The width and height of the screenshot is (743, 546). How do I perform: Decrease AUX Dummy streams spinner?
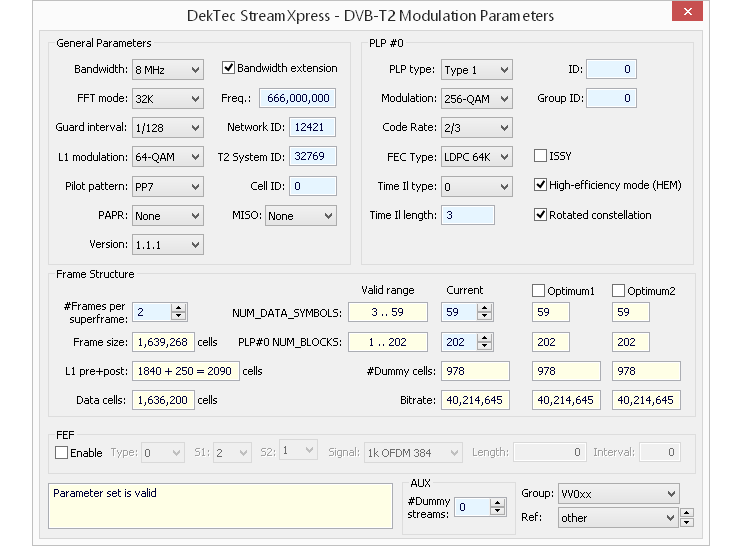497,511
